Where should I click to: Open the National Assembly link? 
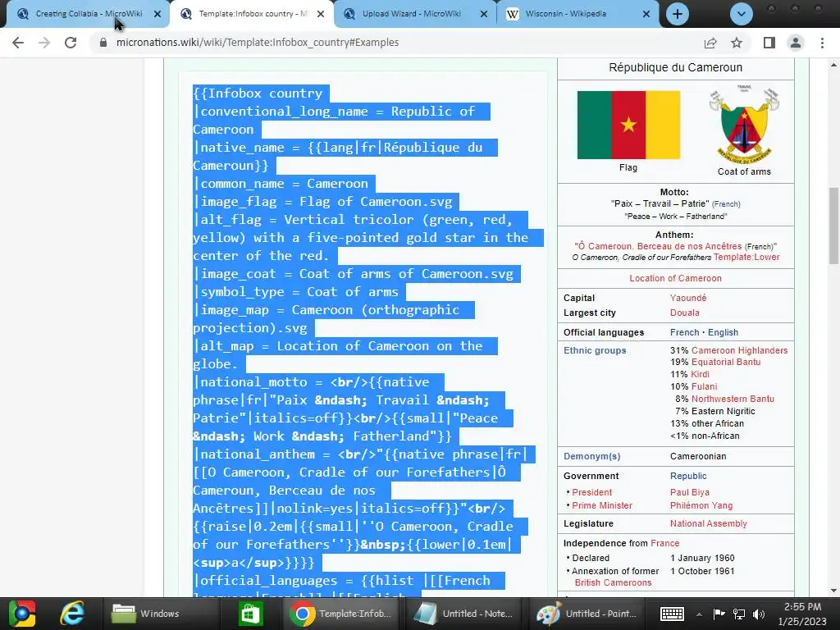click(x=708, y=524)
